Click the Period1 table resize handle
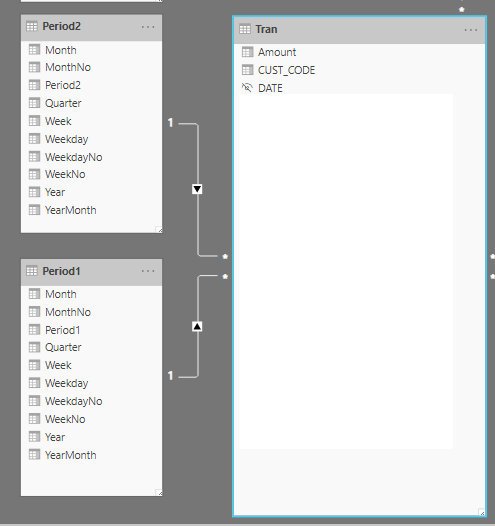Viewport: 495px width, 526px height. pyautogui.click(x=159, y=493)
